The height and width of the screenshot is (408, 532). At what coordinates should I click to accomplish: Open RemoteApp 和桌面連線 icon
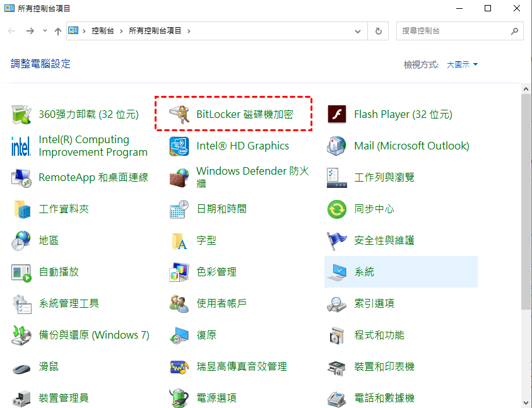(21, 177)
